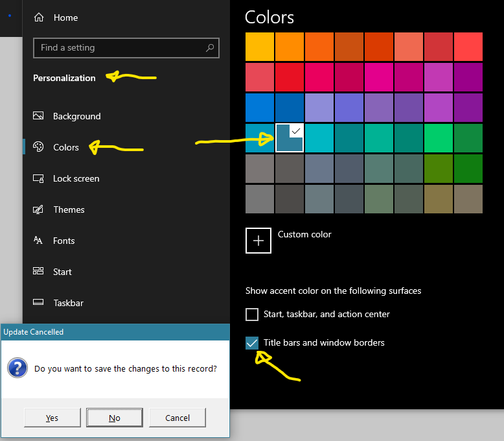Screen dimensions: 504x441
Task: Uncheck Title bars and window borders
Action: (252, 343)
